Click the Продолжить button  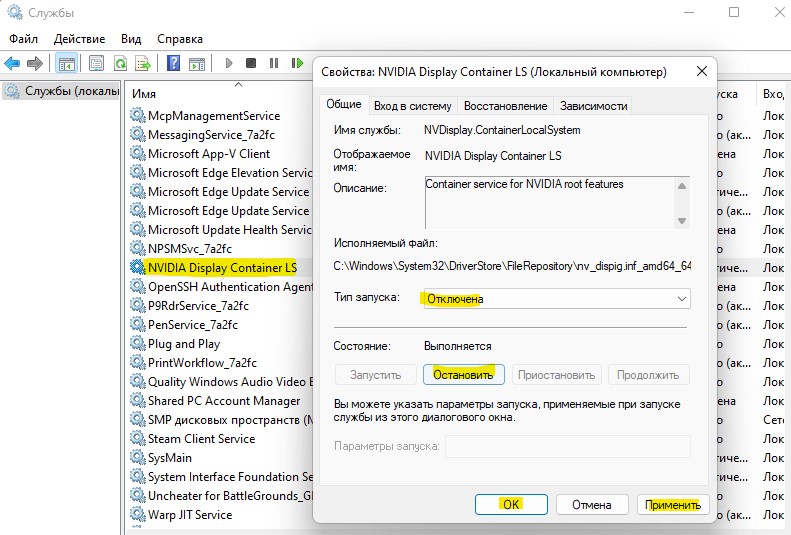648,375
